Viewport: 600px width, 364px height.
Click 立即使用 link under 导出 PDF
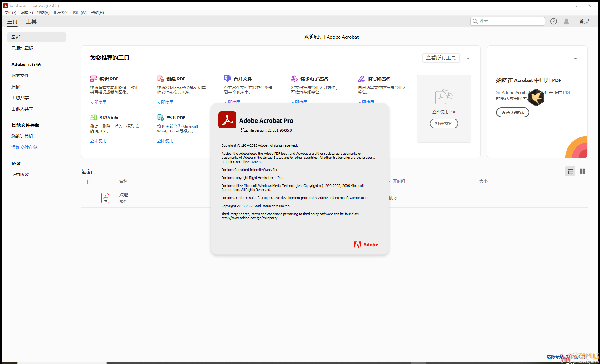(165, 141)
